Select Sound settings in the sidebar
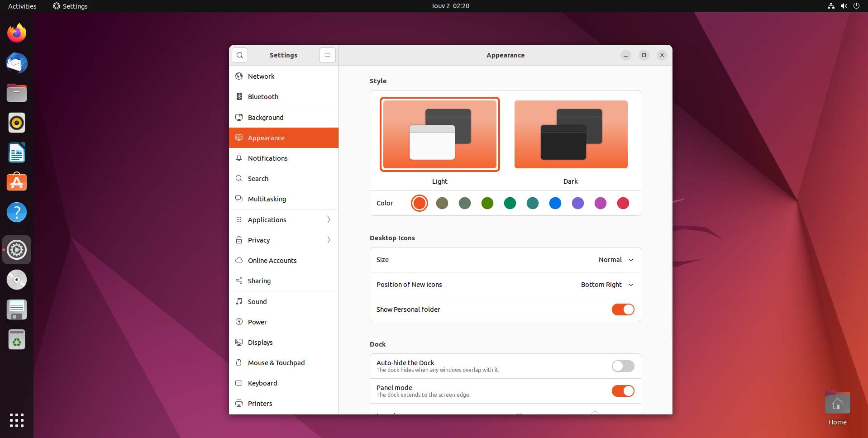The width and height of the screenshot is (868, 438). [257, 301]
